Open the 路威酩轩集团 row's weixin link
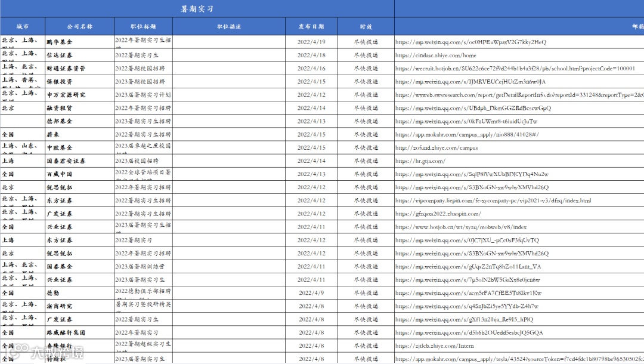The width and height of the screenshot is (644, 364). [469, 333]
